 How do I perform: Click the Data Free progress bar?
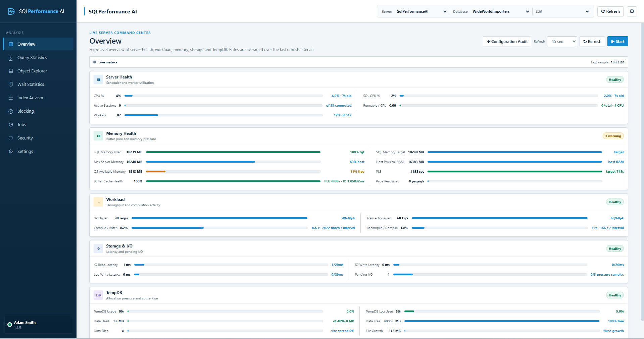point(502,321)
